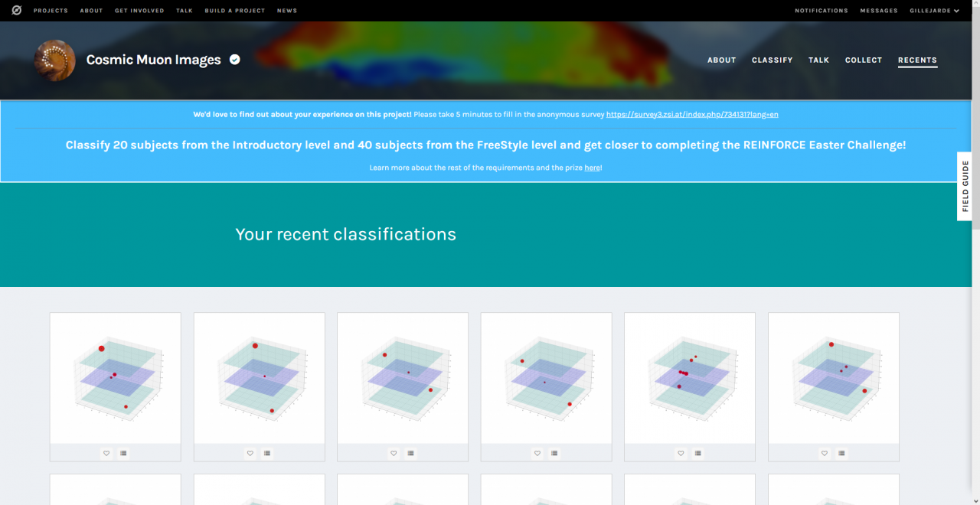This screenshot has width=980, height=505.
Task: Open the Classify tab
Action: [772, 60]
